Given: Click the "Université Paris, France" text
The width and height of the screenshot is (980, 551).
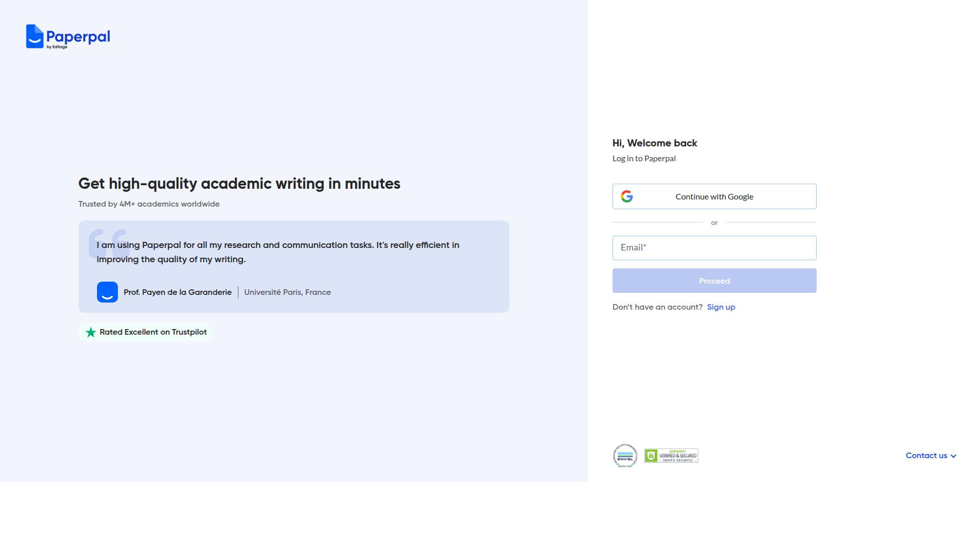Looking at the screenshot, I should 287,292.
